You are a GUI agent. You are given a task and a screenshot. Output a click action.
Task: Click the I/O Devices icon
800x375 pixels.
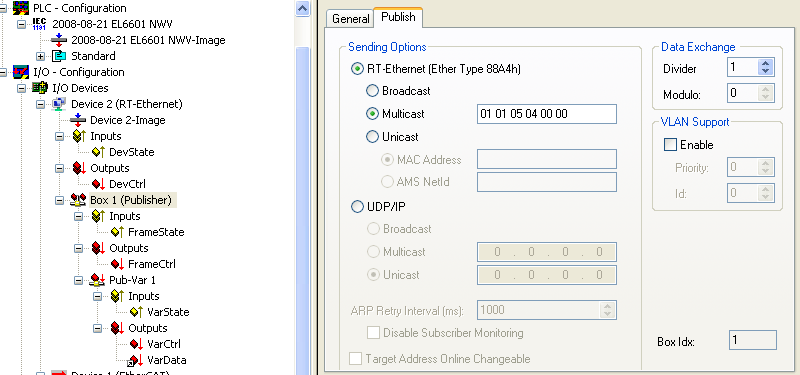[x=39, y=88]
